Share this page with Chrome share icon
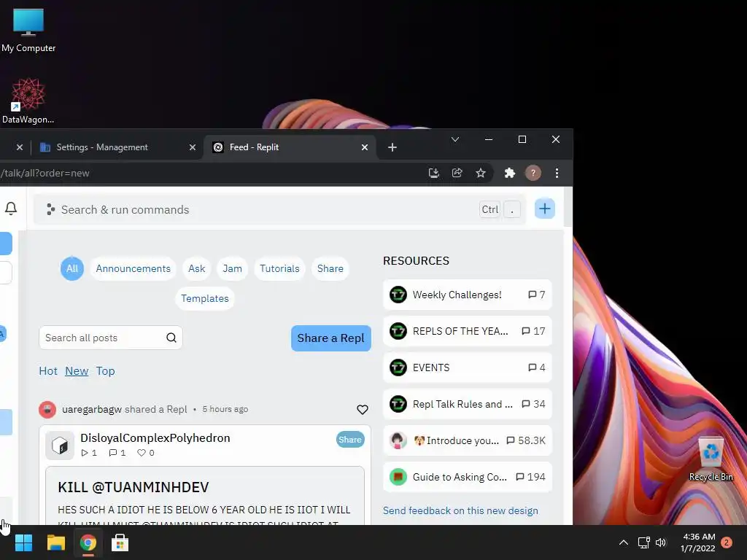This screenshot has height=560, width=747. coord(457,173)
